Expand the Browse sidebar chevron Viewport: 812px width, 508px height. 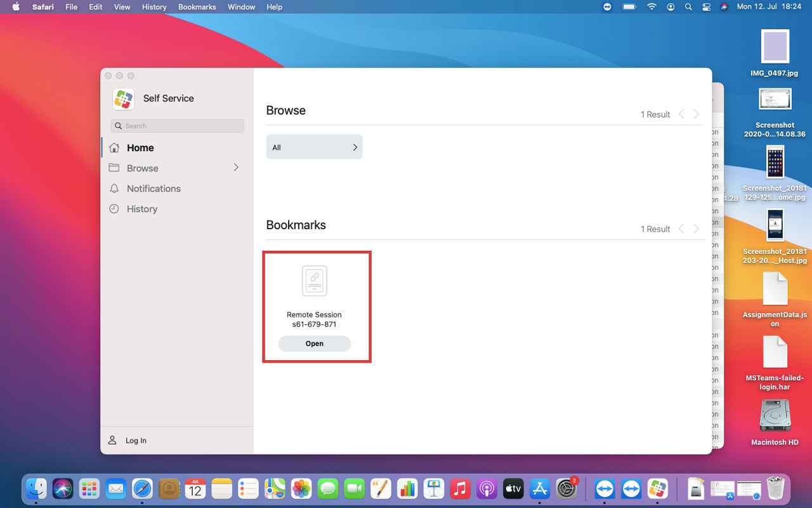[236, 168]
